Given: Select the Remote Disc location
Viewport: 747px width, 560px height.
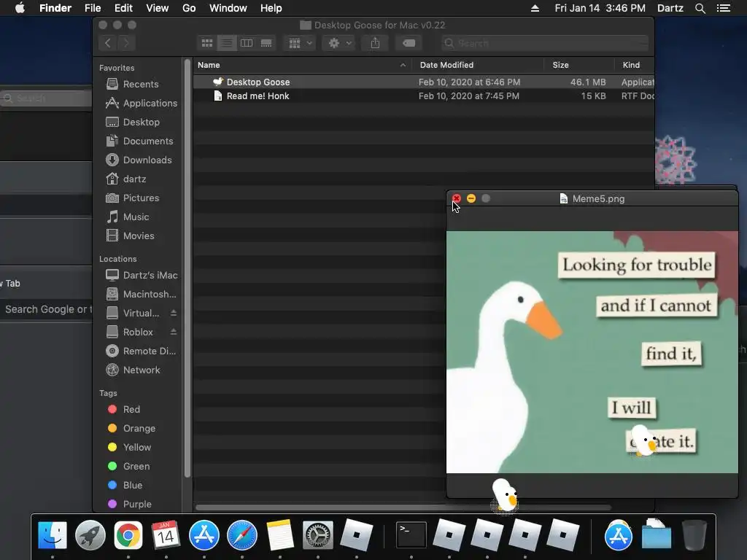Looking at the screenshot, I should click(141, 351).
